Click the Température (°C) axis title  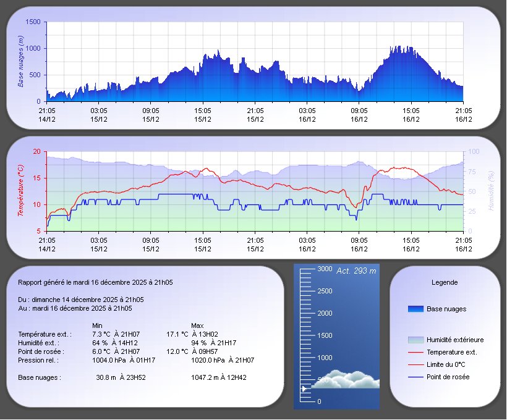(21, 191)
